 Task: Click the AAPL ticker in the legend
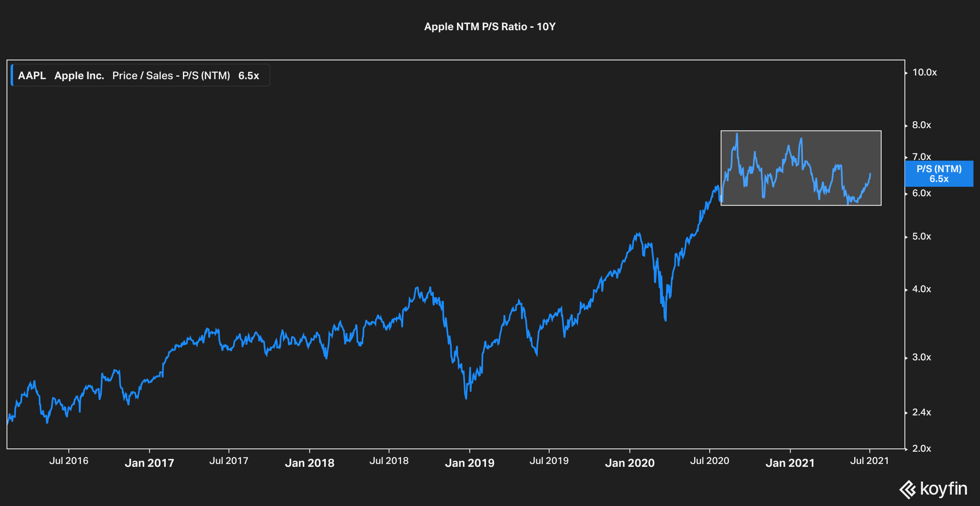point(32,75)
